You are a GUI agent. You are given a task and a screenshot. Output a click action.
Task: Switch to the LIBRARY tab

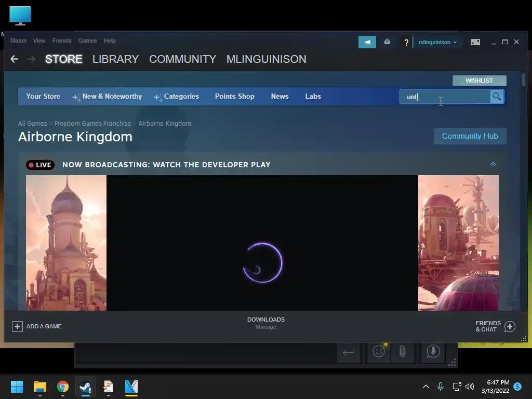pos(115,59)
